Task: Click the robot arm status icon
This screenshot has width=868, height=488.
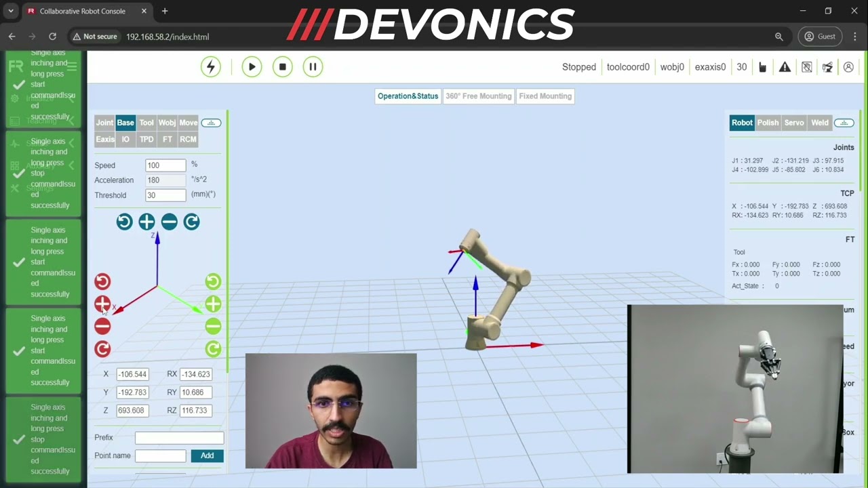Action: pyautogui.click(x=827, y=67)
